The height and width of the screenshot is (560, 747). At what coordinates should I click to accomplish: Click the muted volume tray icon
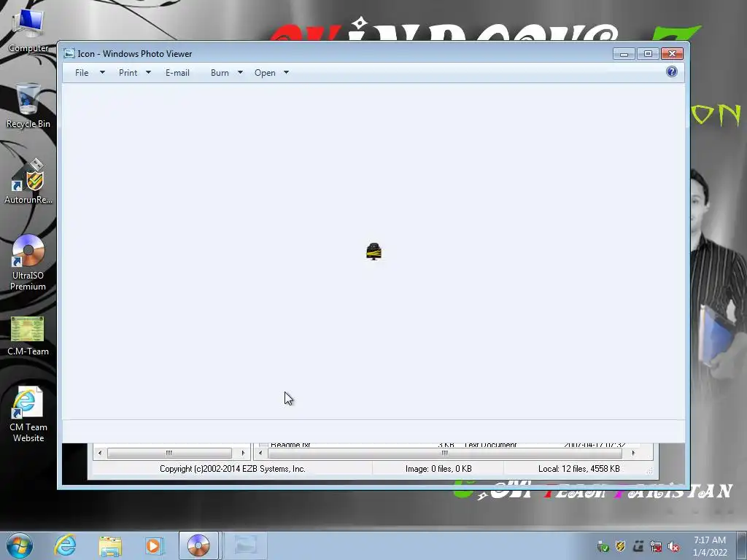(673, 546)
